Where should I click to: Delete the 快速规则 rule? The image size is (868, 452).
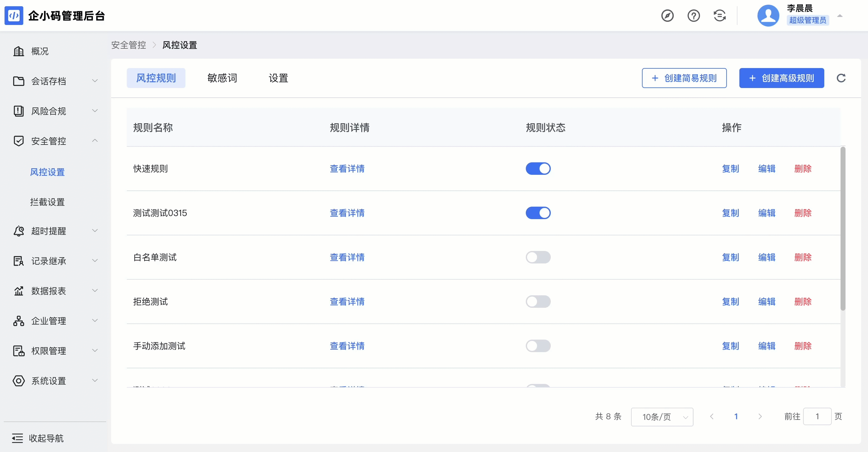click(803, 169)
